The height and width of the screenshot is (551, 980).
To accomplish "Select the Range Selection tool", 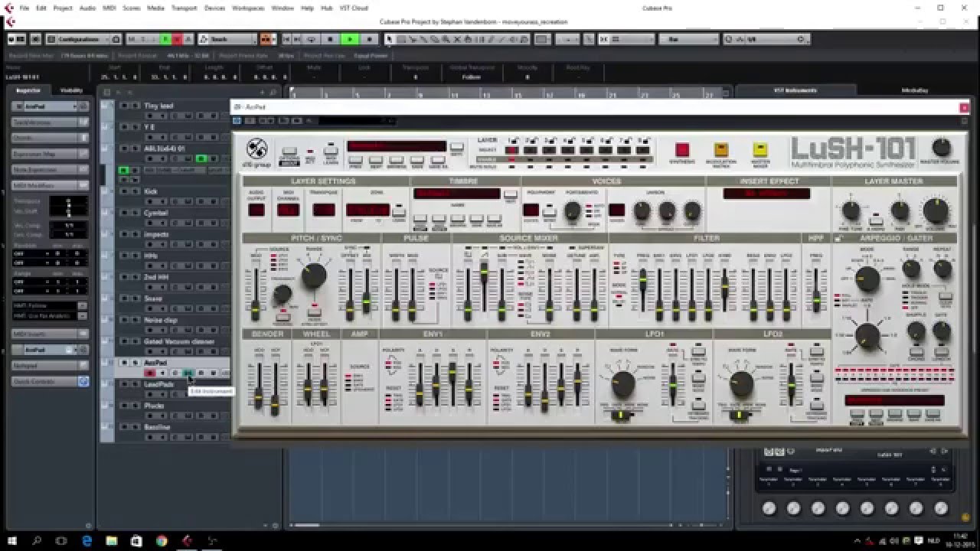I will (400, 39).
